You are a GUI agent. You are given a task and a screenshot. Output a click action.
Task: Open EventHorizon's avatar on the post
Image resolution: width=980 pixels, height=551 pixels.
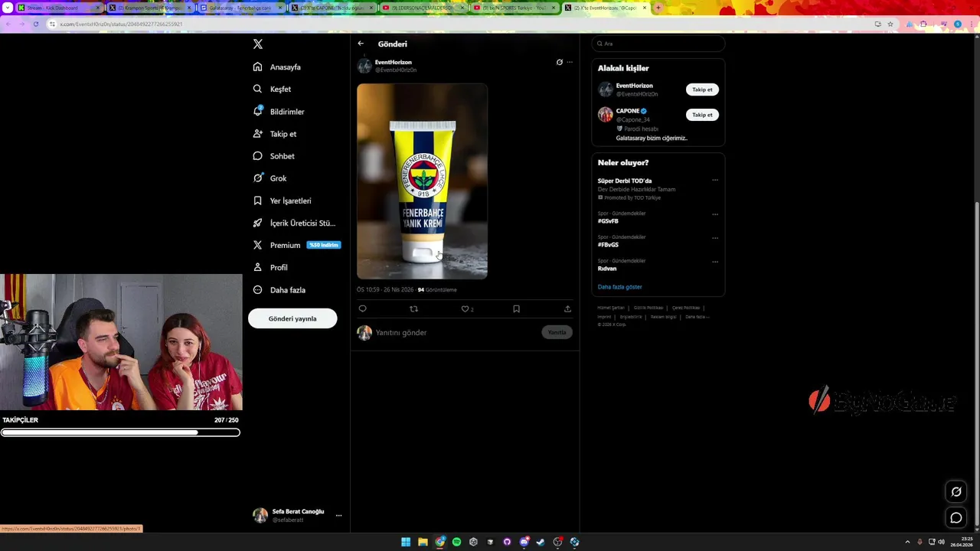tap(364, 66)
